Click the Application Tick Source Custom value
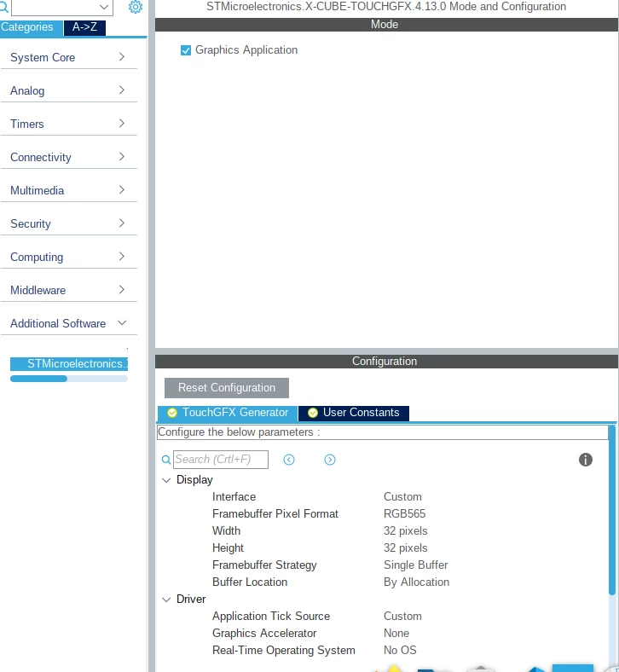619x672 pixels. [402, 617]
